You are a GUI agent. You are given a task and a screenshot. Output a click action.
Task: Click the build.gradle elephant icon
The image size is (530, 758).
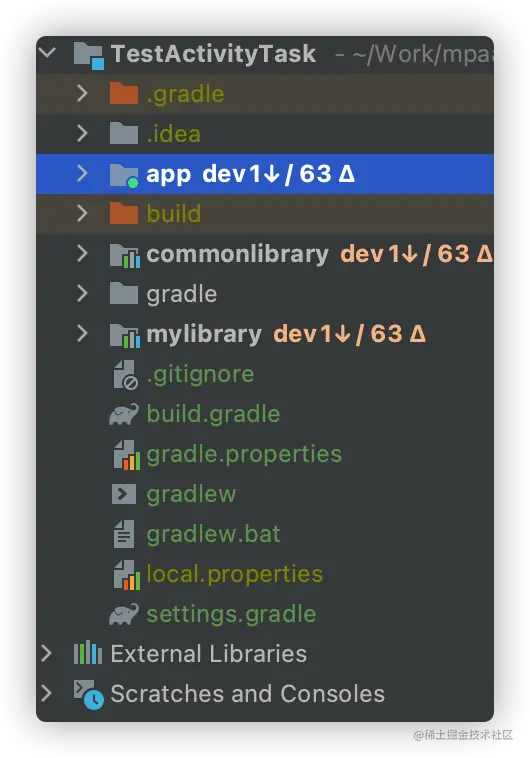point(124,414)
